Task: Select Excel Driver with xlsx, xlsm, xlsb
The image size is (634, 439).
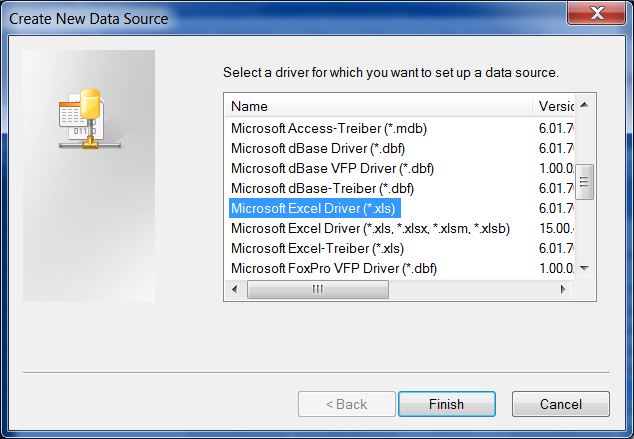Action: pos(370,228)
